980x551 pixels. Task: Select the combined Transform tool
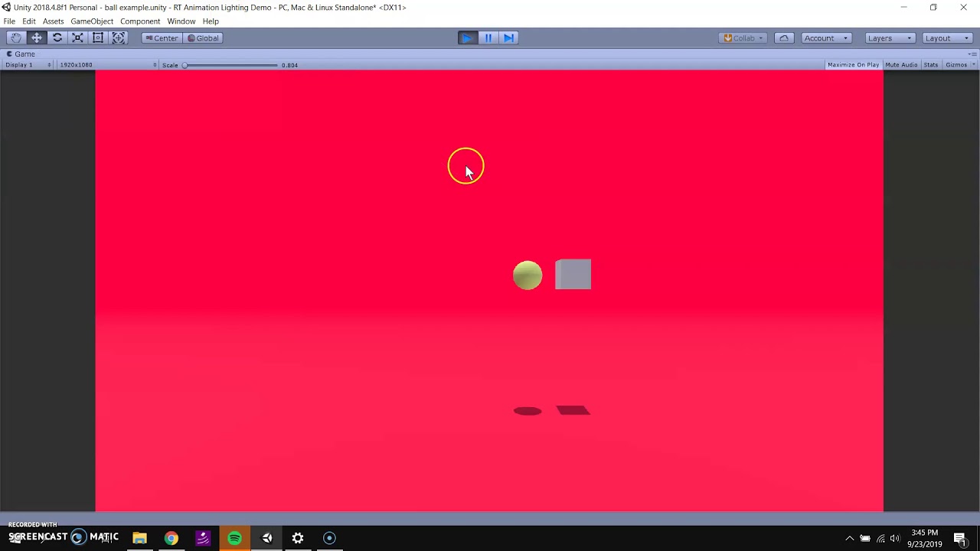[x=119, y=37]
